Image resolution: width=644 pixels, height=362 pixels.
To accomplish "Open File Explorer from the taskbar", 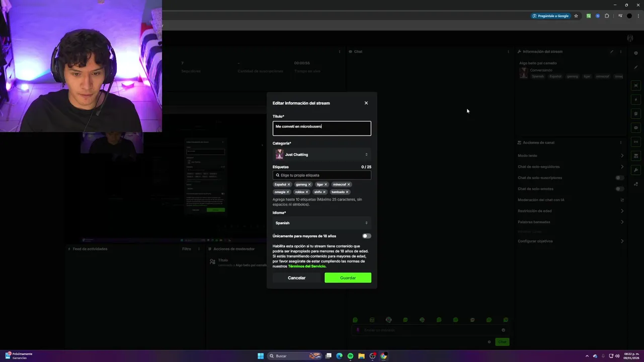I will 361,356.
